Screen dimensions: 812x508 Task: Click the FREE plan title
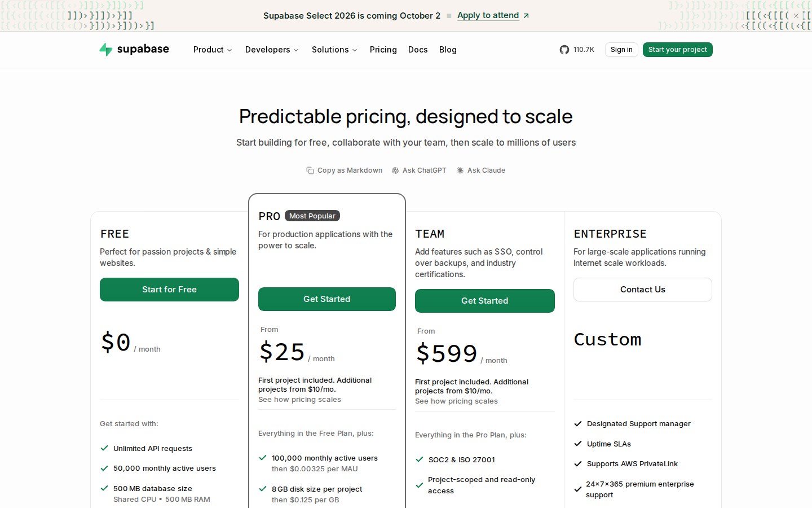114,234
